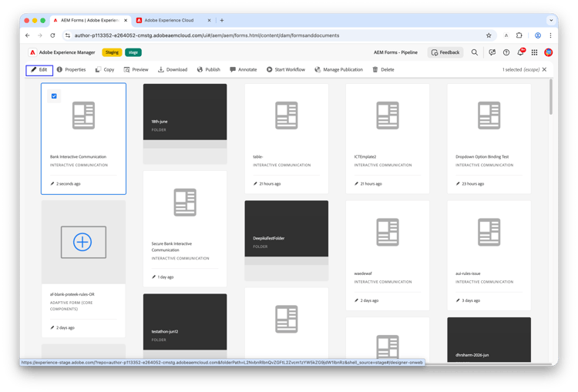Select Dropdown Option Binding Test card

pos(489,139)
